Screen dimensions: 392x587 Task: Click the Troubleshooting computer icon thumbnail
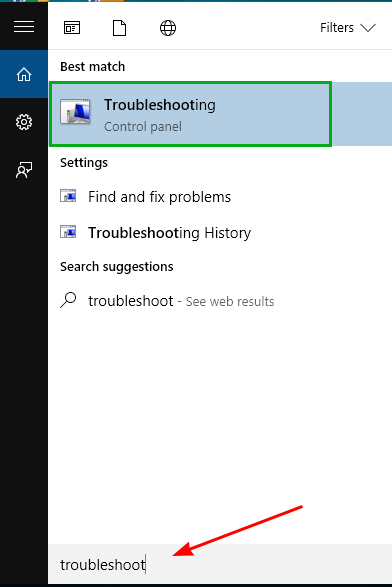coord(75,111)
